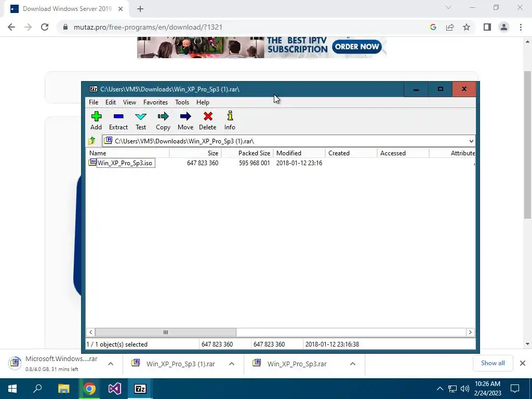Click the red Delete icon
Image resolution: width=532 pixels, height=399 pixels.
208,116
